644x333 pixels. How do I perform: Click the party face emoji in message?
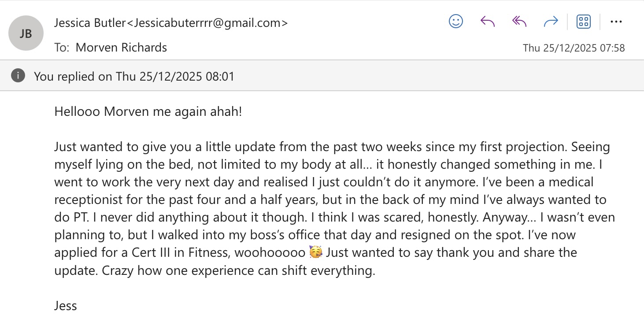tap(315, 252)
